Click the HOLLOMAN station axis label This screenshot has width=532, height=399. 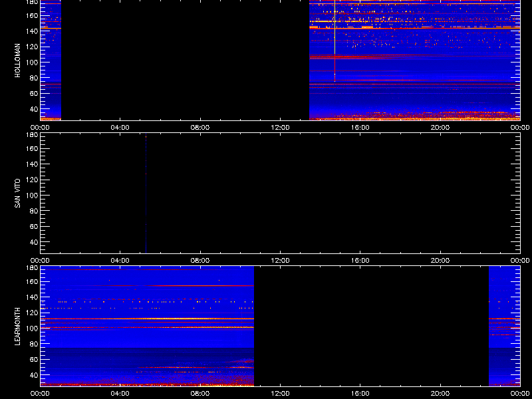pyautogui.click(x=18, y=61)
